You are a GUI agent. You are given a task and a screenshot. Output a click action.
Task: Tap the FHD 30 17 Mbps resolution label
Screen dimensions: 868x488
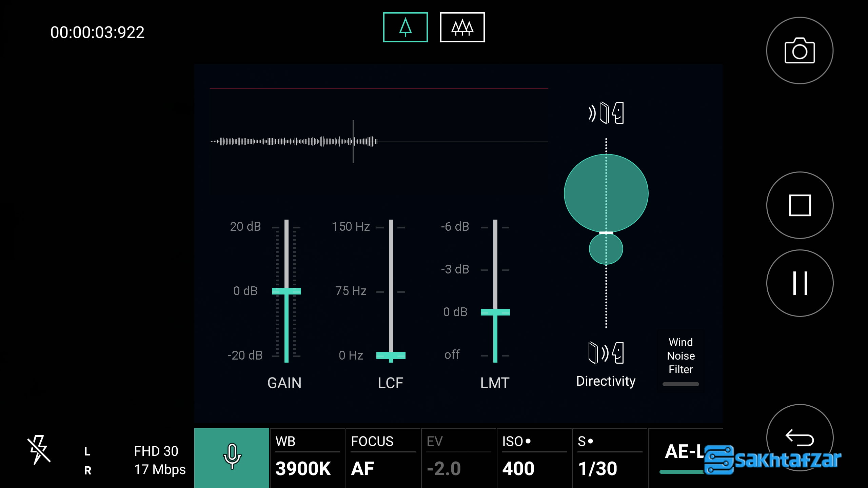pyautogui.click(x=159, y=460)
